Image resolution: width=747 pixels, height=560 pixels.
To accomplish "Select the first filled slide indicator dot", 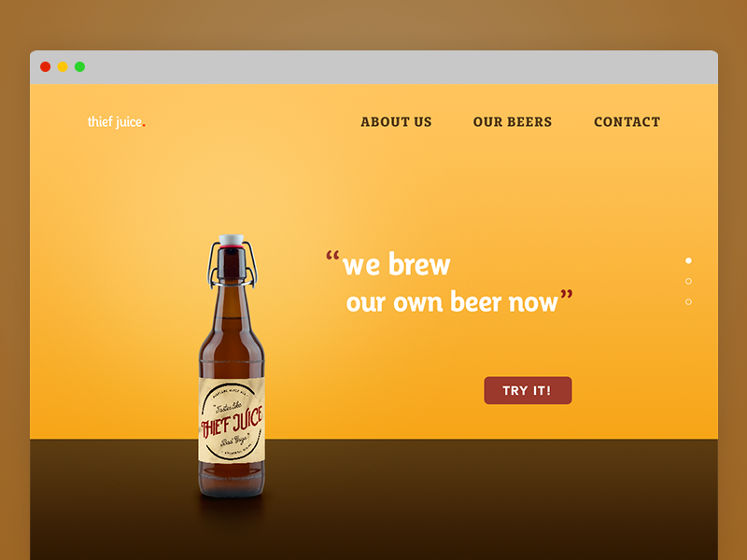I will pyautogui.click(x=688, y=260).
